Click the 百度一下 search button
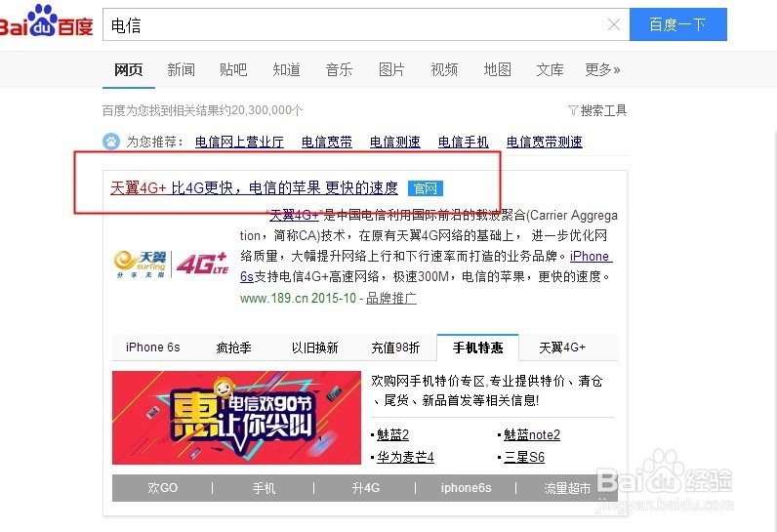 677,24
